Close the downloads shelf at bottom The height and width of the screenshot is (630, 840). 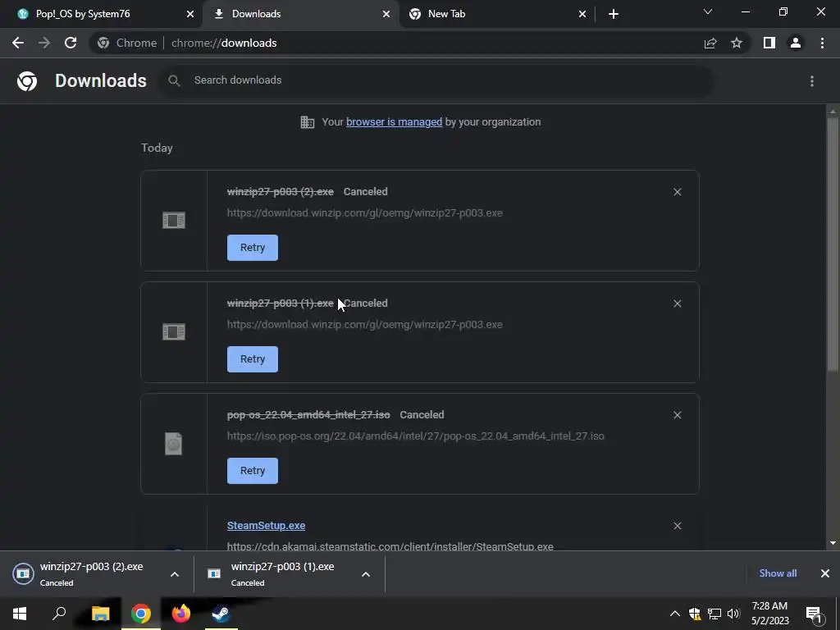pyautogui.click(x=825, y=573)
